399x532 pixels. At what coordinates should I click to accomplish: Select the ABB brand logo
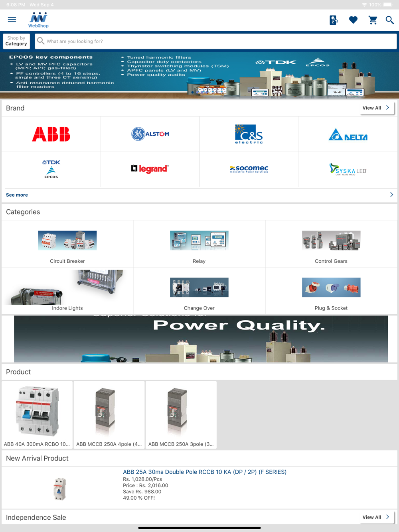[x=51, y=134]
